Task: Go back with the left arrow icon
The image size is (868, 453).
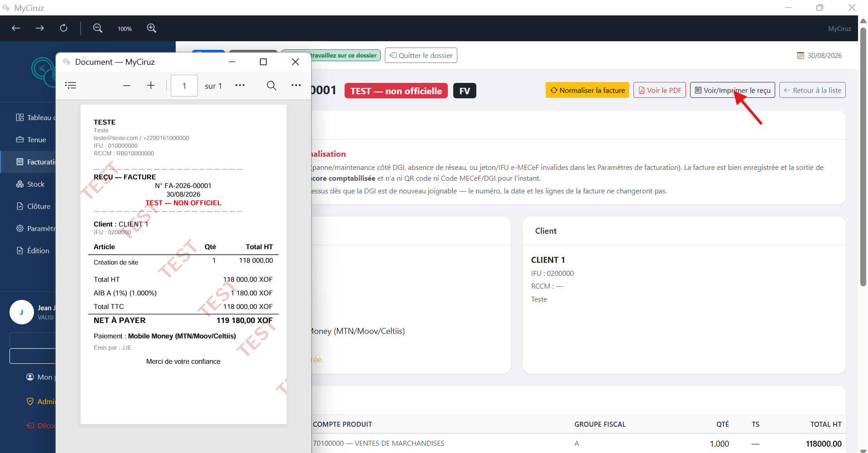Action: click(x=16, y=28)
